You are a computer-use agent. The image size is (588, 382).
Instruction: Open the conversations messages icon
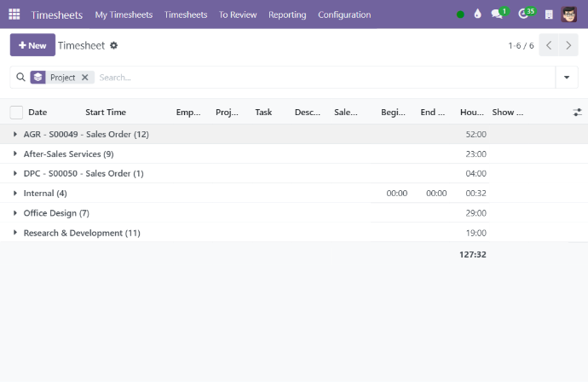coord(499,14)
